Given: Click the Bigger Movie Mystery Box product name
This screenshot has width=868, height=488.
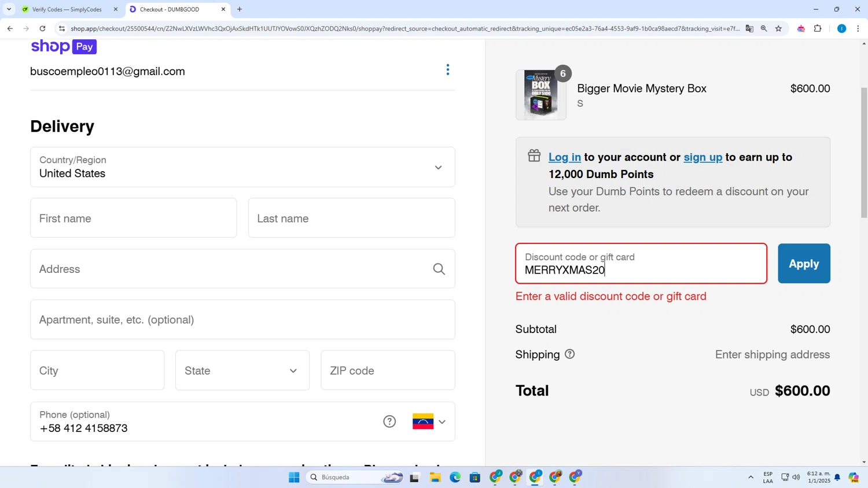Looking at the screenshot, I should click(642, 88).
